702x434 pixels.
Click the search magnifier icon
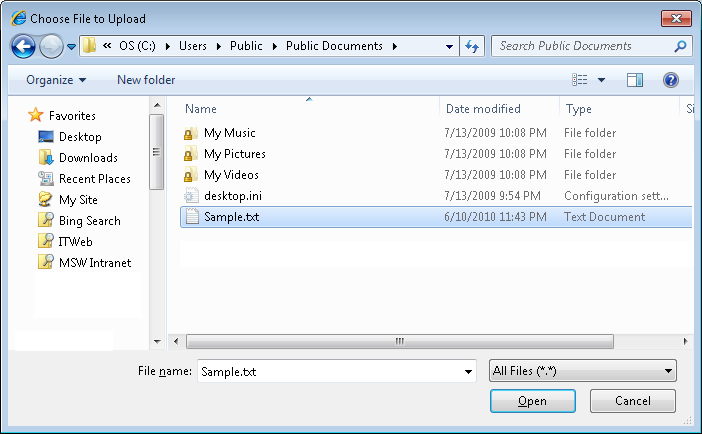[680, 46]
